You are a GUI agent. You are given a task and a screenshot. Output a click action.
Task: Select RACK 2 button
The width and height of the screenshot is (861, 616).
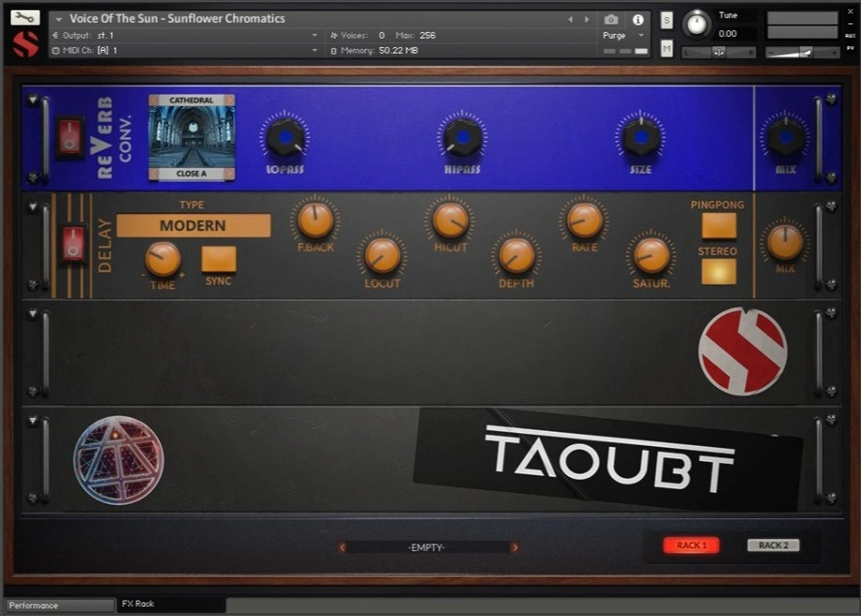[x=773, y=546]
